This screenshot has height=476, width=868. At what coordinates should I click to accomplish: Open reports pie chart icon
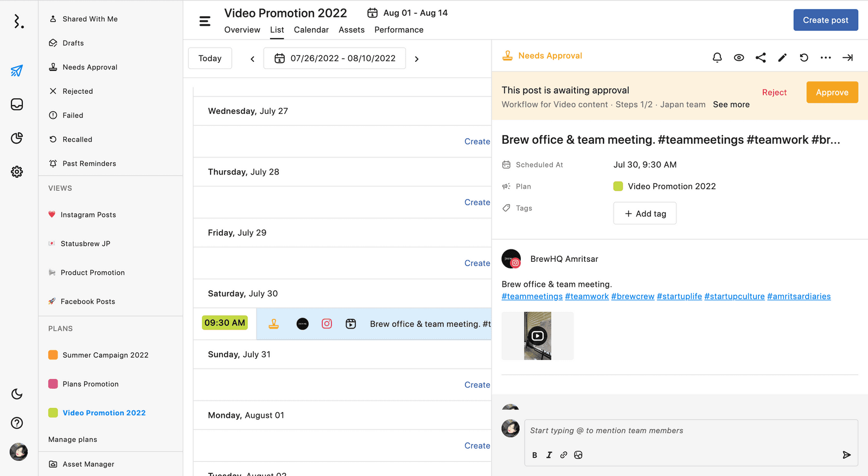click(x=17, y=138)
